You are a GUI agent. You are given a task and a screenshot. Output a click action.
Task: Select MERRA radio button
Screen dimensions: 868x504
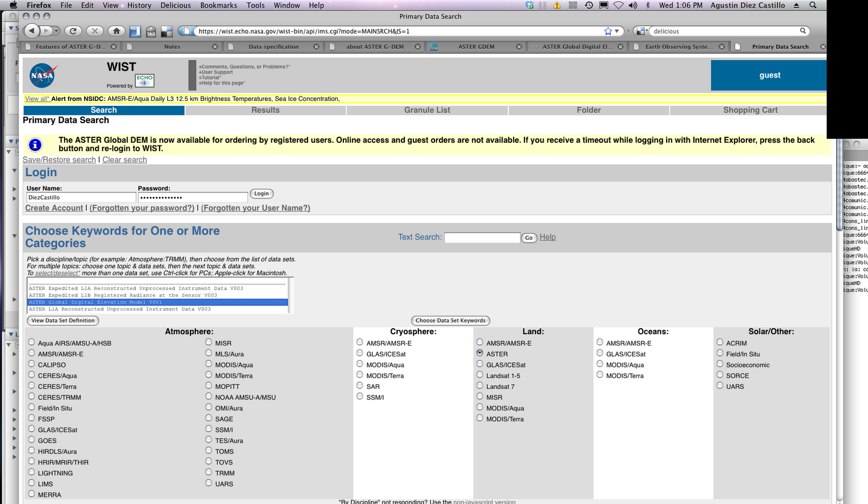tap(31, 494)
